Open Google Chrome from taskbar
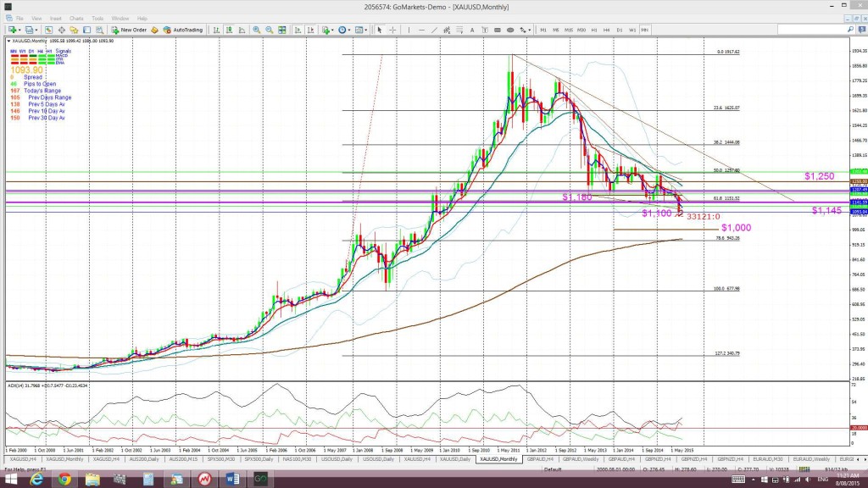868x488 pixels. tap(64, 480)
